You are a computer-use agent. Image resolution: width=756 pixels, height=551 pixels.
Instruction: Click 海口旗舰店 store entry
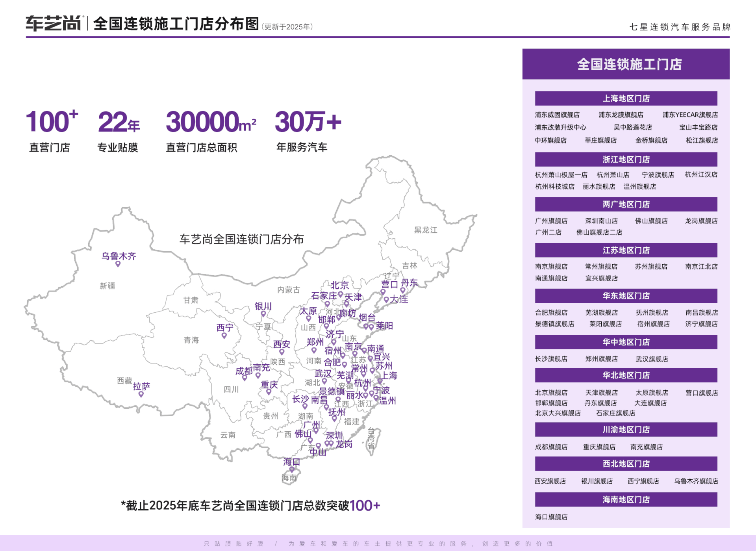pyautogui.click(x=551, y=517)
